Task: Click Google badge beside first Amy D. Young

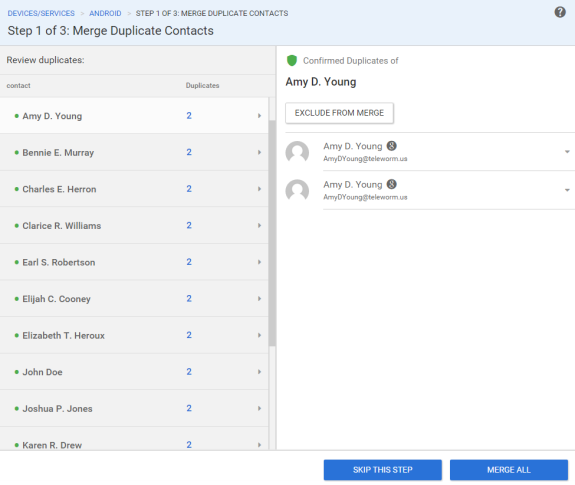Action: coord(392,146)
